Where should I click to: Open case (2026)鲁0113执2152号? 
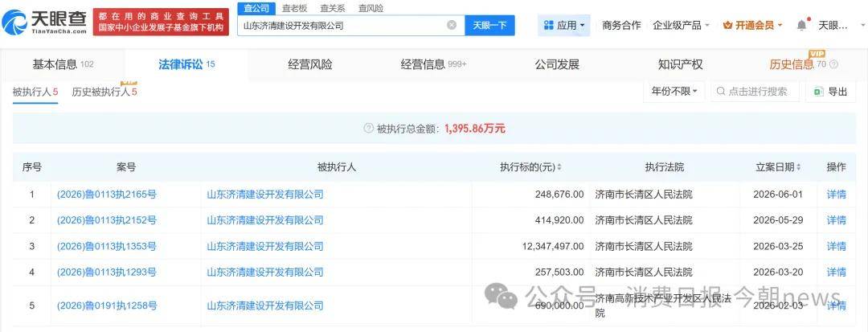[x=107, y=220]
